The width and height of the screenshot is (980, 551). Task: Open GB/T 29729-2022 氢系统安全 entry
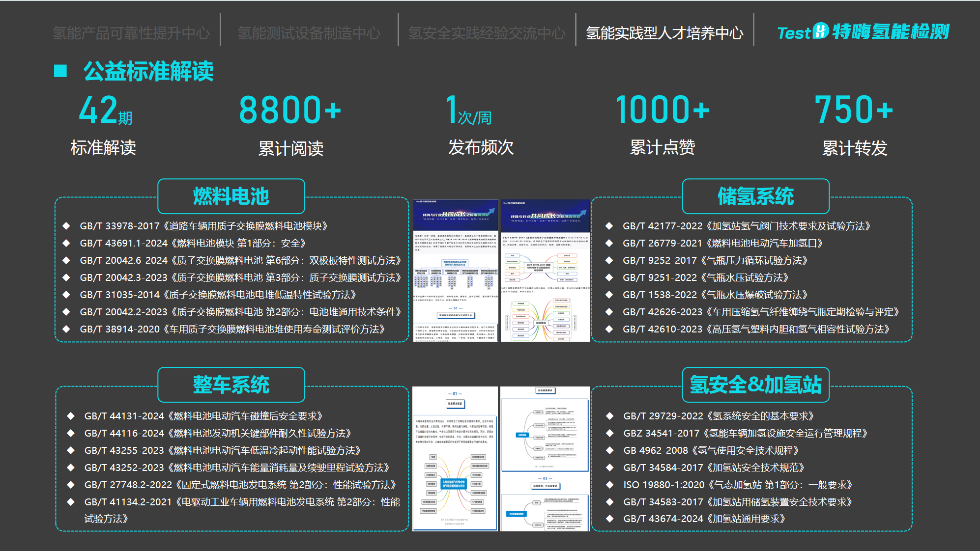pos(719,416)
